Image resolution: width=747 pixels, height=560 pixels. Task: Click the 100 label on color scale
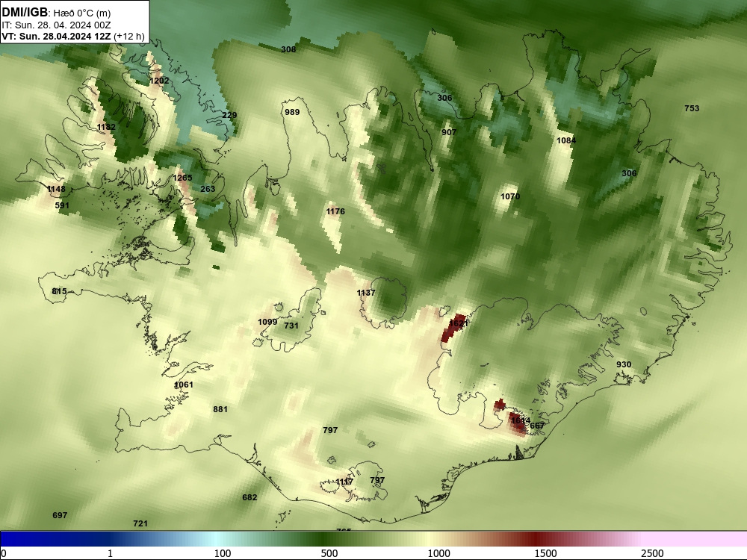click(x=223, y=553)
